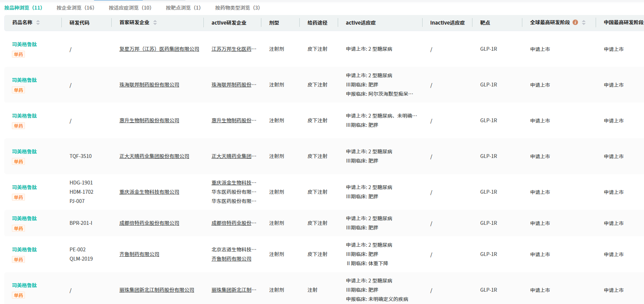This screenshot has height=304, width=644.
Task: Select research code BPR-201-I
Action: pos(81,223)
